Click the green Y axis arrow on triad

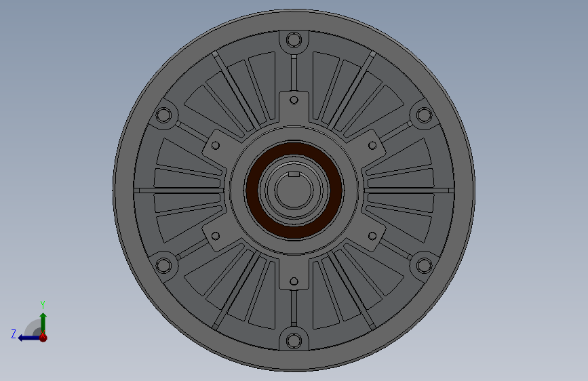[43, 322]
